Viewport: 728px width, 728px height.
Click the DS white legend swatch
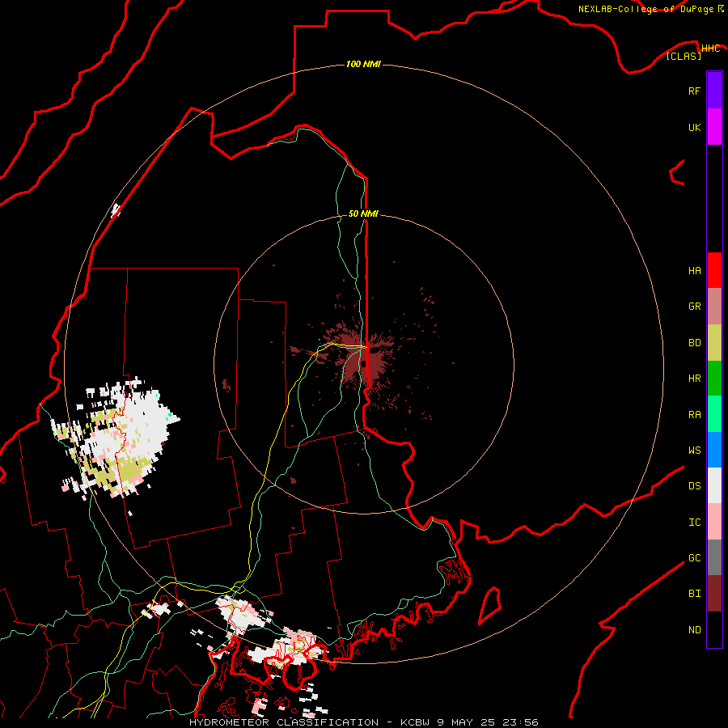click(x=714, y=486)
